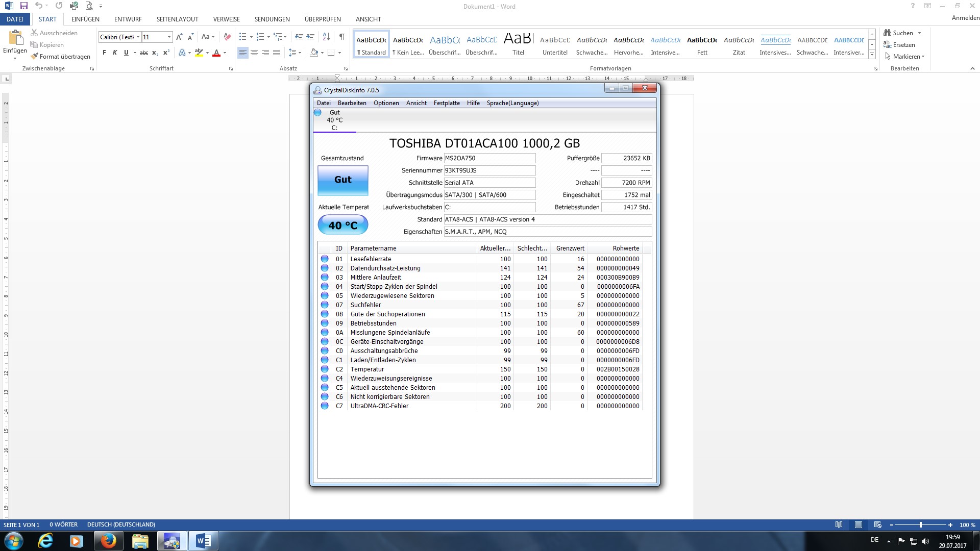Click the 40 °C temperature button

pos(343,225)
